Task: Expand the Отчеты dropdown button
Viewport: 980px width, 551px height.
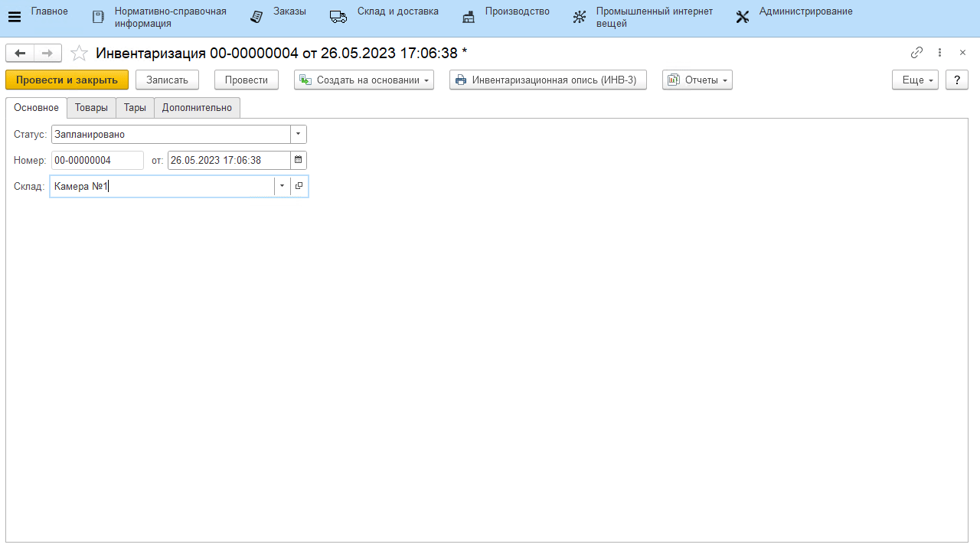Action: [697, 80]
